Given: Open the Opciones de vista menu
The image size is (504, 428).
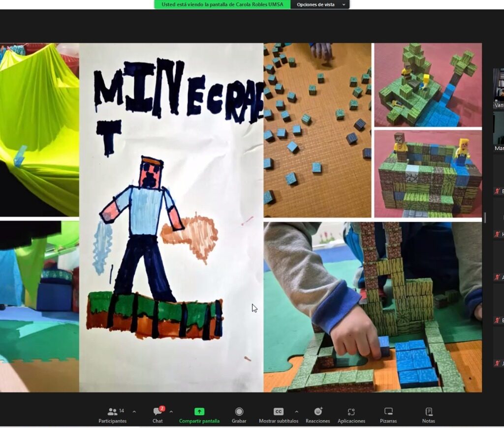Looking at the screenshot, I should [x=319, y=4].
